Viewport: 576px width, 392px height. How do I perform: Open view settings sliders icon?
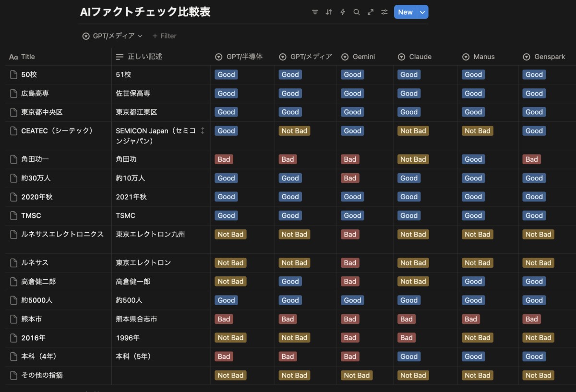pyautogui.click(x=384, y=12)
